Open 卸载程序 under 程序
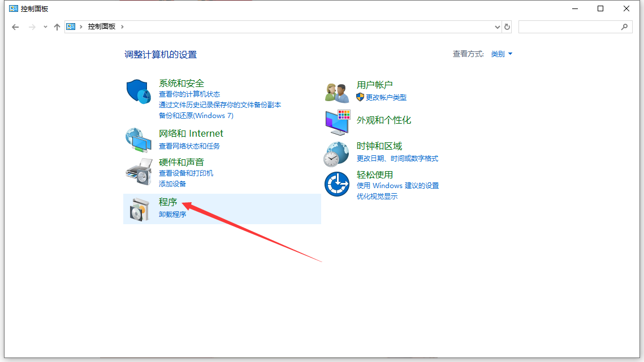 (172, 214)
